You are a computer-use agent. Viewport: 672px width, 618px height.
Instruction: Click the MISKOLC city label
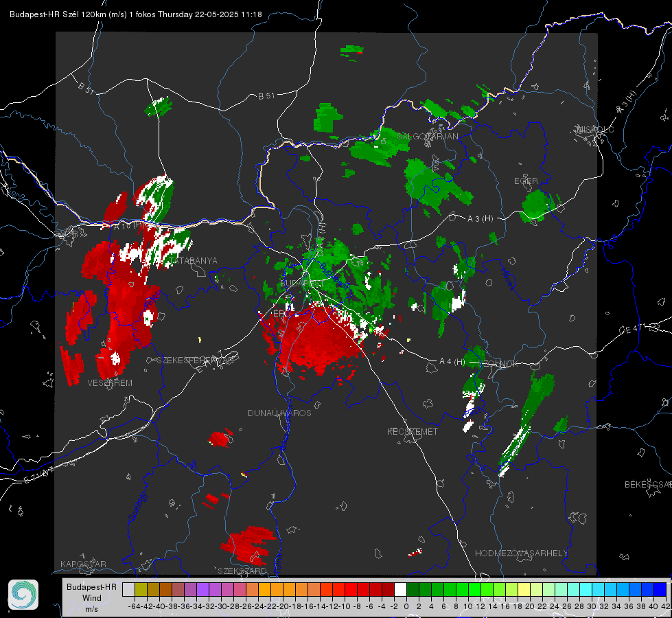tap(595, 129)
